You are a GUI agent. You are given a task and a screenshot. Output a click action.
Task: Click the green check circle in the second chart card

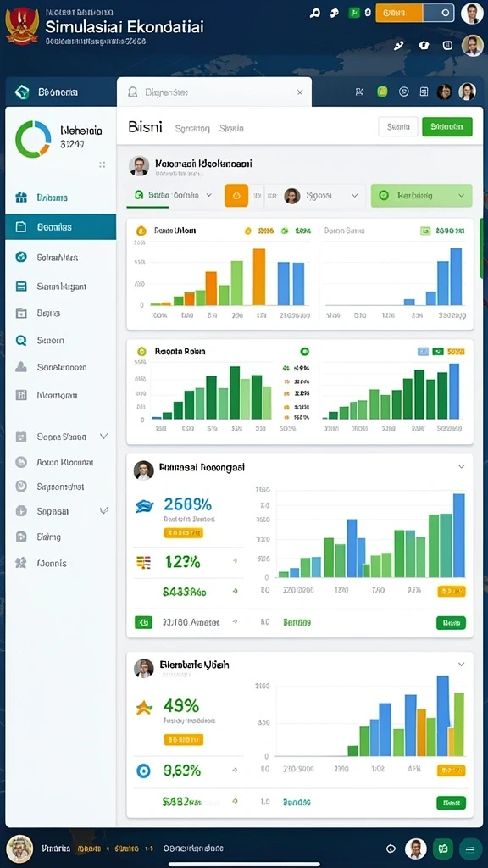[x=304, y=351]
